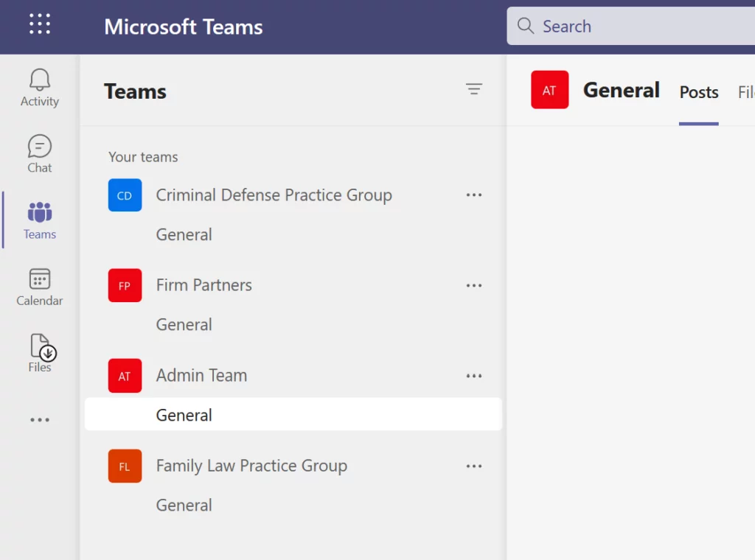
Task: Select the General channel under Family Law Practice Group
Action: 184,505
